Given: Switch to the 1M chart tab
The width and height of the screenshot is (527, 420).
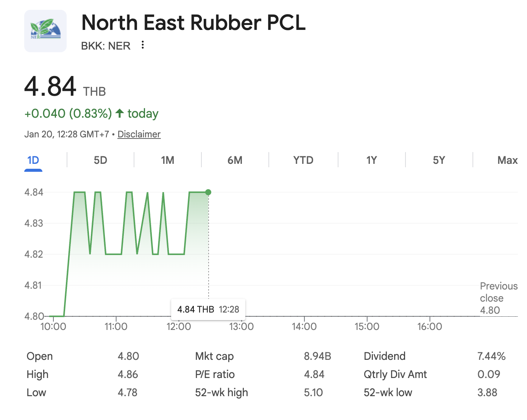Looking at the screenshot, I should point(168,160).
